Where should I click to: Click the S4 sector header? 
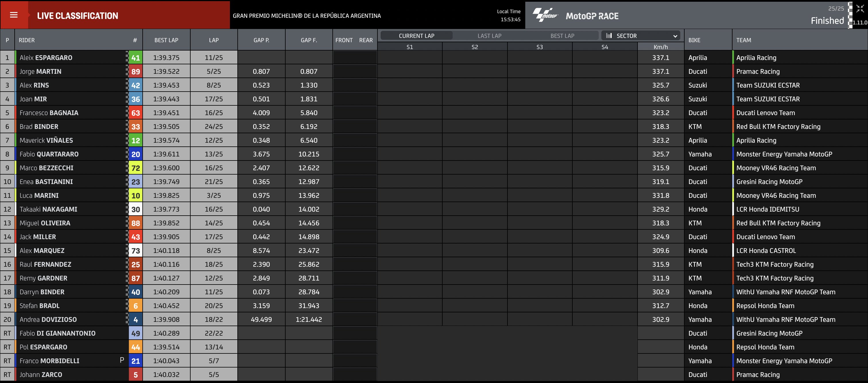click(604, 47)
